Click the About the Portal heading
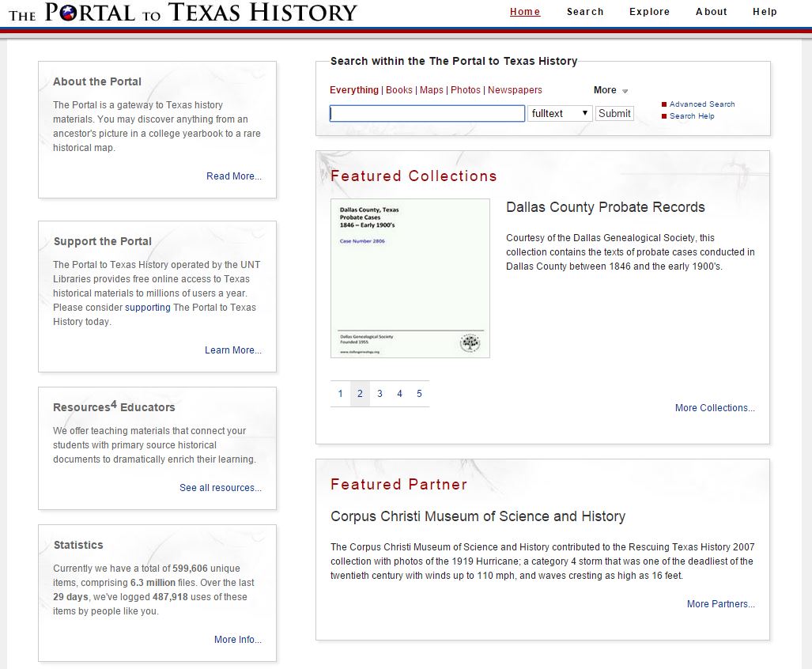Viewport: 812px width, 669px height. coord(97,81)
